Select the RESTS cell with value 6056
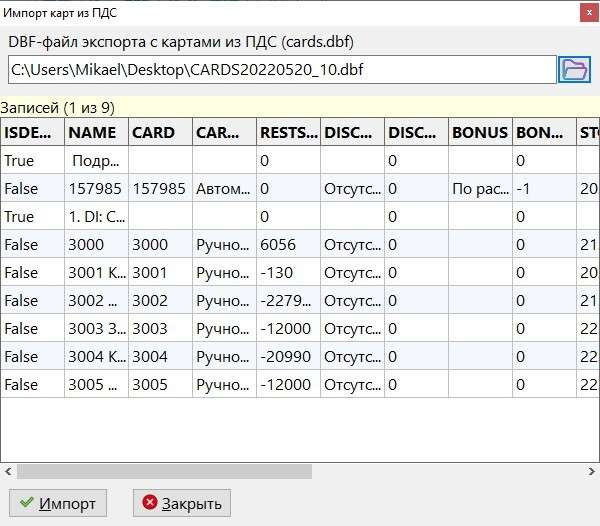Image resolution: width=600 pixels, height=526 pixels. click(288, 244)
